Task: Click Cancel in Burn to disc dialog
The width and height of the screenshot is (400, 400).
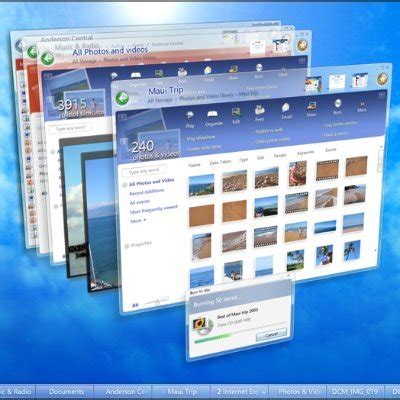Action: point(271,334)
